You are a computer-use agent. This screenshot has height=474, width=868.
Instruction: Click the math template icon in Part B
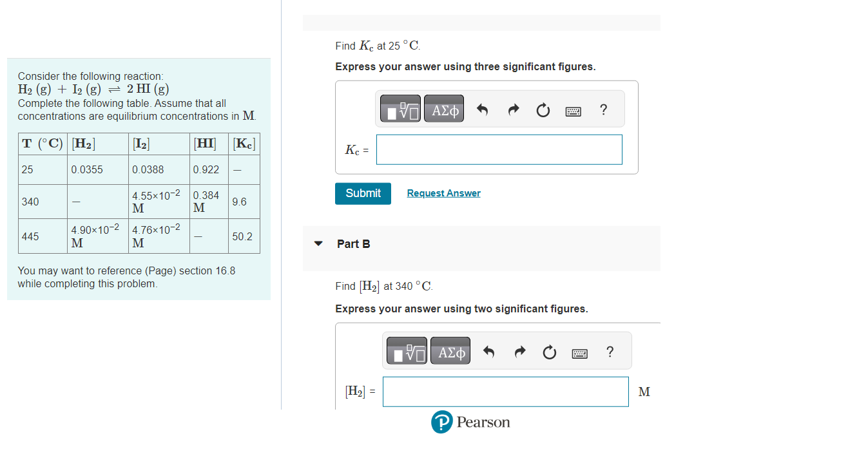[x=406, y=350]
